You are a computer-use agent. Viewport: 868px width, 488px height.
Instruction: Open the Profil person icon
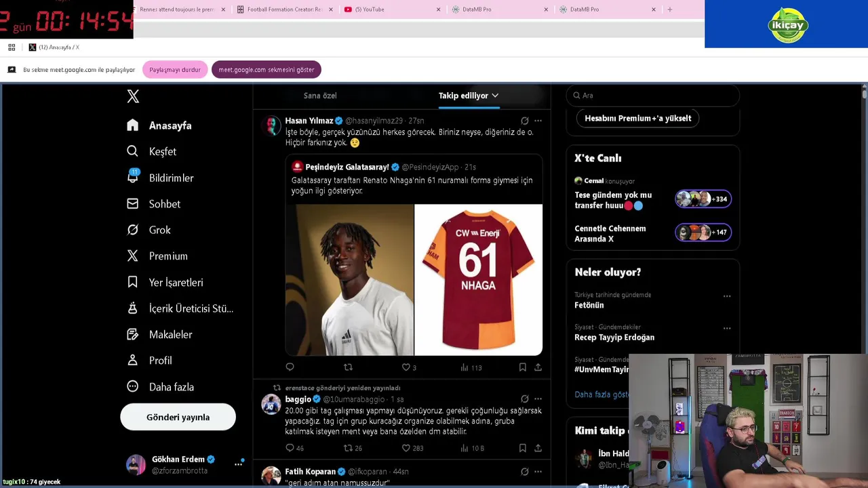[x=133, y=361]
